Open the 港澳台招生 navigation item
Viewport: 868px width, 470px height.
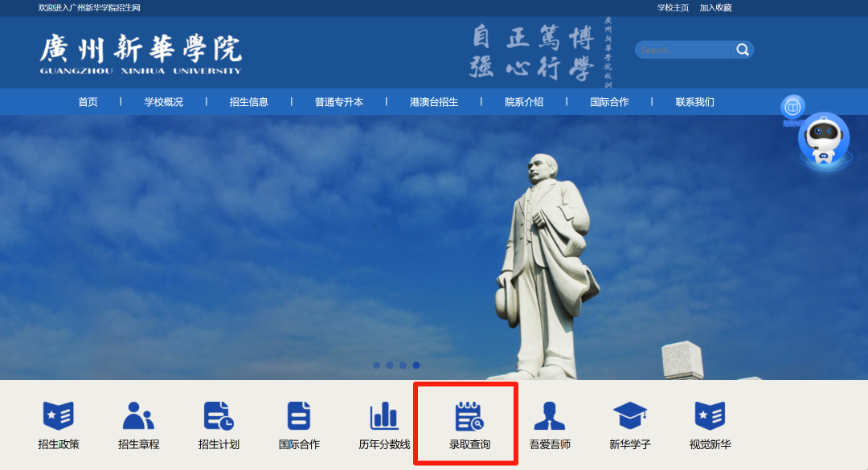click(x=432, y=101)
